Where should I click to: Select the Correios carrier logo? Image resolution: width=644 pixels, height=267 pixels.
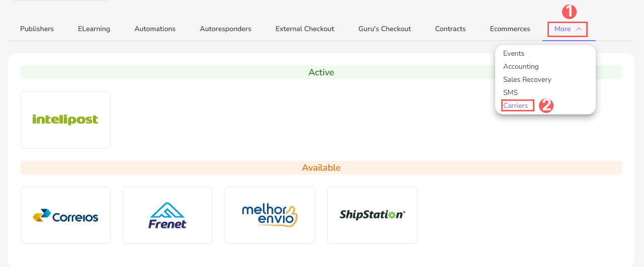click(65, 216)
